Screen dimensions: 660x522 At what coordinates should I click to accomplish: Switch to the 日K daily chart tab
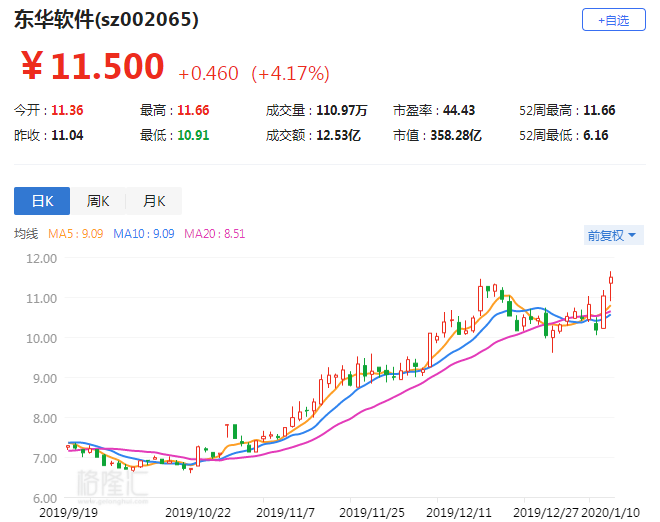click(x=42, y=201)
